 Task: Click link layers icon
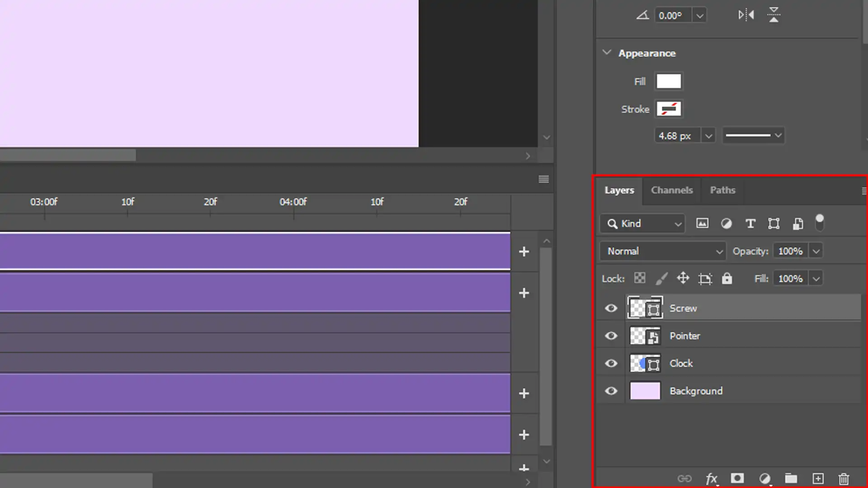tap(684, 478)
